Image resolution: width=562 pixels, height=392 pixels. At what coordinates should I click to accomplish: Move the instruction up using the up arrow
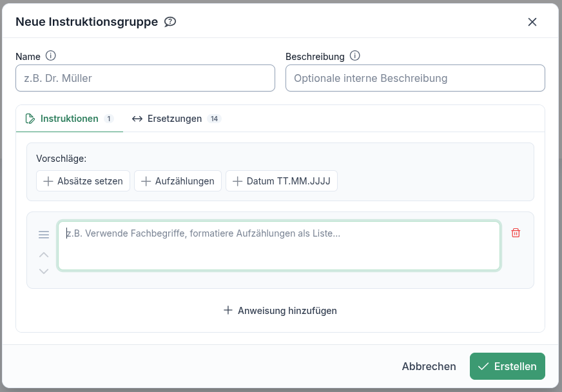(x=44, y=255)
